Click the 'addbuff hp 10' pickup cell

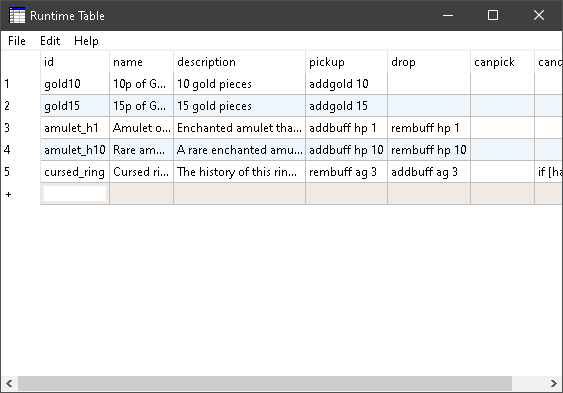click(x=346, y=150)
